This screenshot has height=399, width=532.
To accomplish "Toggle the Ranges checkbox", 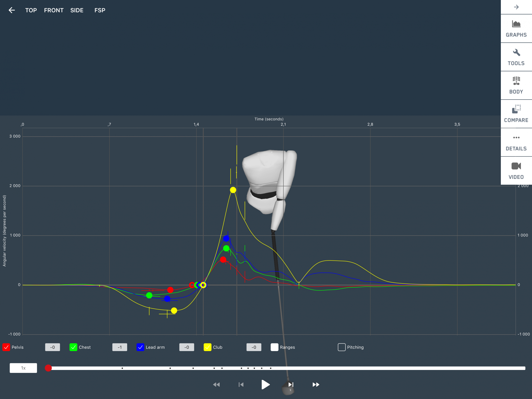I will click(275, 347).
